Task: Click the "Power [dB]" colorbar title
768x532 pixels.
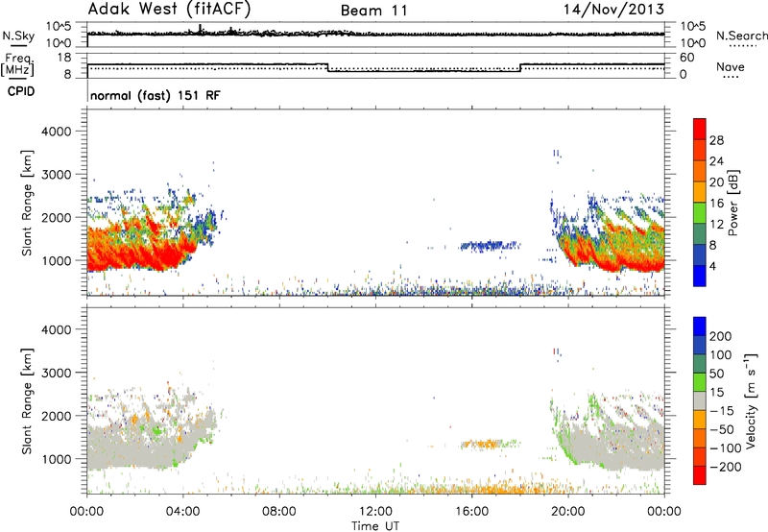Action: (732, 203)
